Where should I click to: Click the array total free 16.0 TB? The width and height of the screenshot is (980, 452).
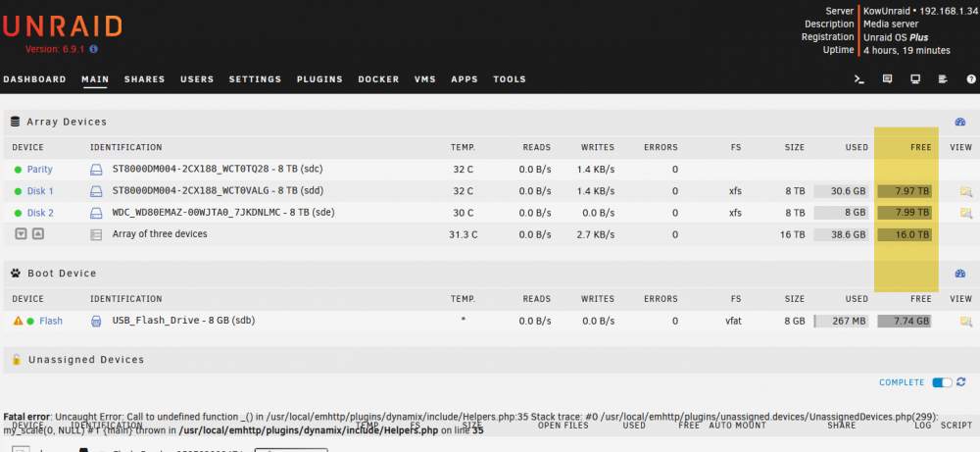(905, 235)
